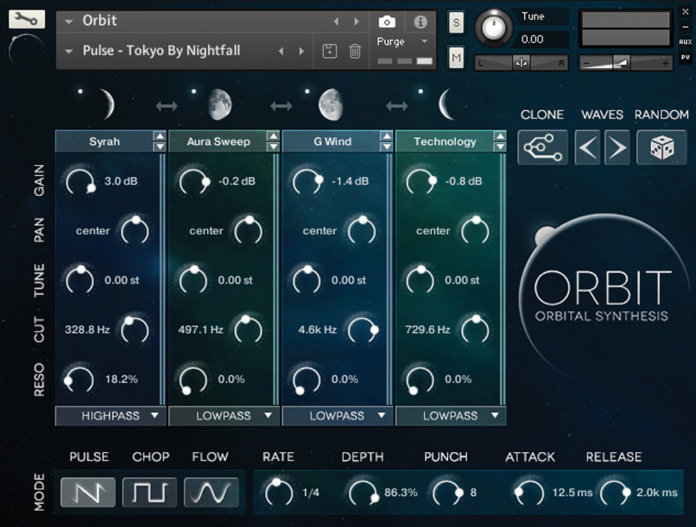Click the Clone sources icon

pos(542,148)
